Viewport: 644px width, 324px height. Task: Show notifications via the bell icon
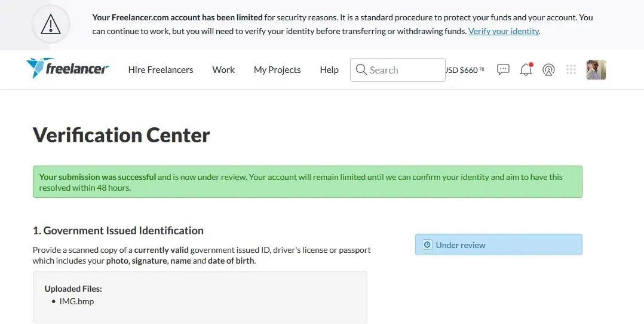coord(526,70)
